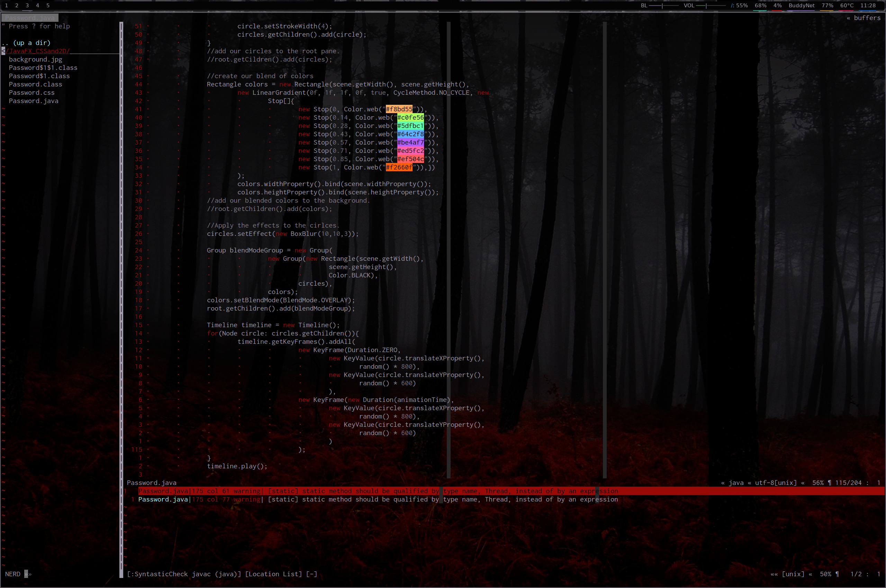Click the 60°C temperature indicator
The image size is (886, 588).
pyautogui.click(x=847, y=5)
